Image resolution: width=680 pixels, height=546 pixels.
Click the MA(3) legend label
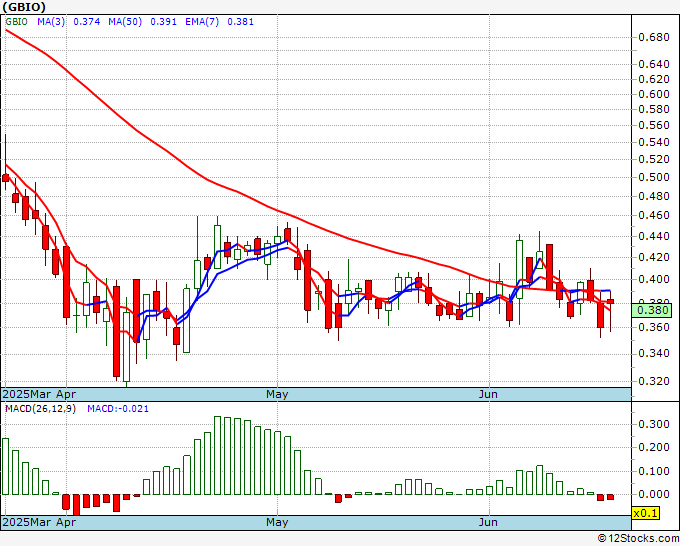51,22
